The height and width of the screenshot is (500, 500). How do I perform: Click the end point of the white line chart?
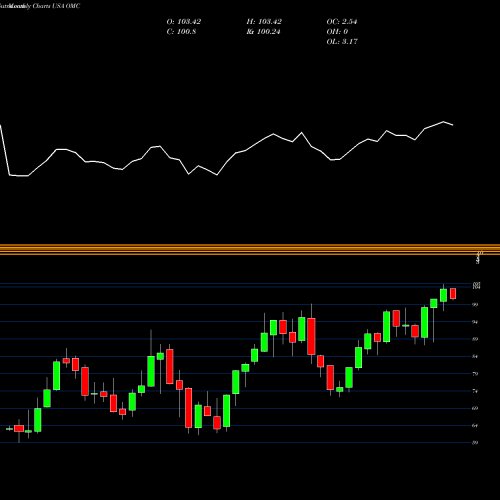tap(453, 125)
